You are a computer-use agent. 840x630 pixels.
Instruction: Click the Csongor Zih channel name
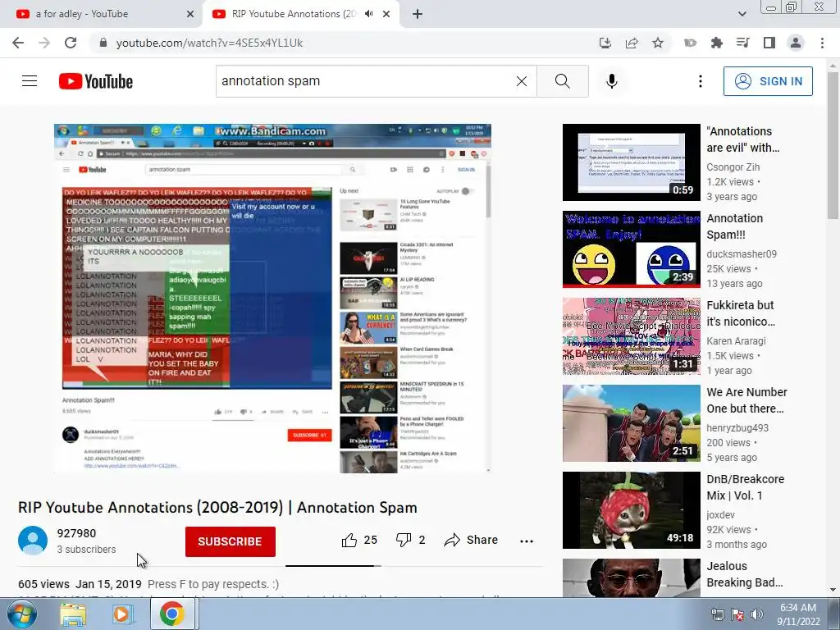(x=733, y=167)
